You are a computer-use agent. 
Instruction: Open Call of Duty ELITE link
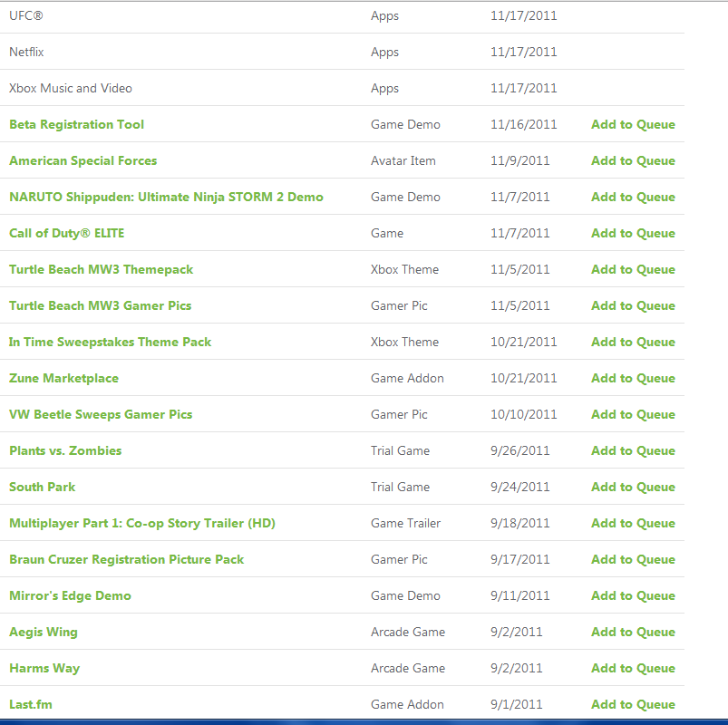click(67, 233)
